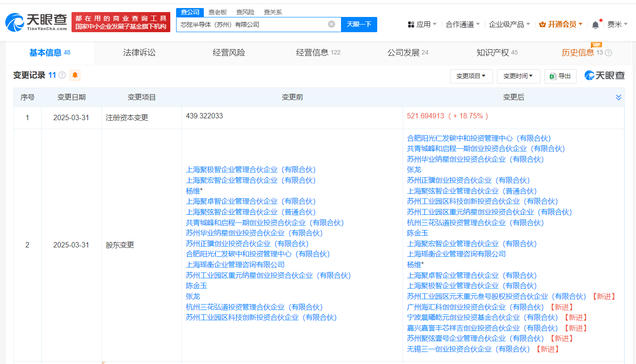Open 上海聚弦智企业管理合伙企业 in 变更后 column
The width and height of the screenshot is (636, 364).
[472, 191]
